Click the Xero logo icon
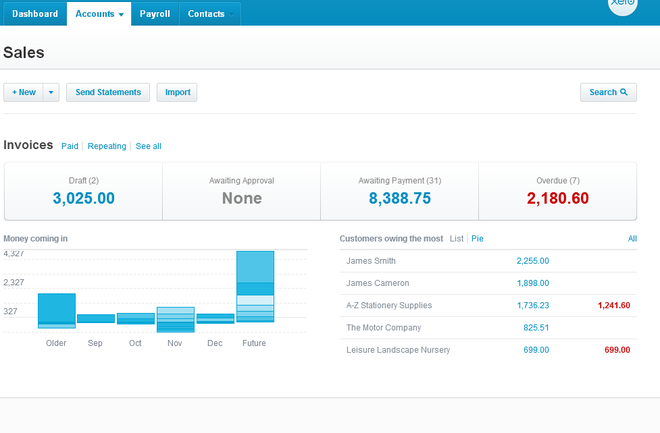Image resolution: width=660 pixels, height=433 pixels. click(623, 5)
